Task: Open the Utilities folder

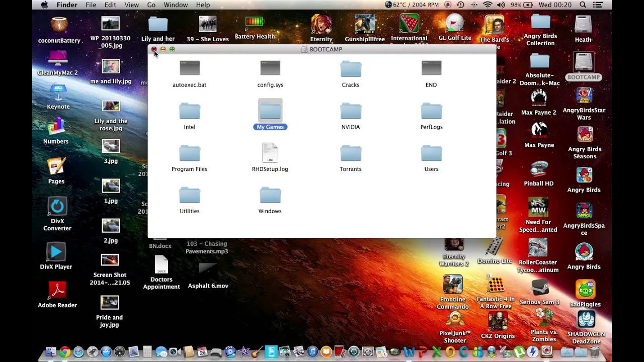Action: coord(190,195)
